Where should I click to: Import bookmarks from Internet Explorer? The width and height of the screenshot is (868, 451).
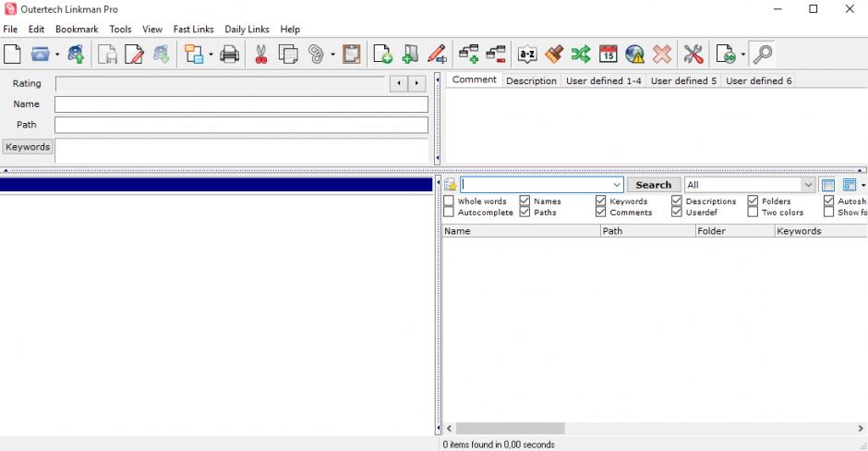(76, 55)
